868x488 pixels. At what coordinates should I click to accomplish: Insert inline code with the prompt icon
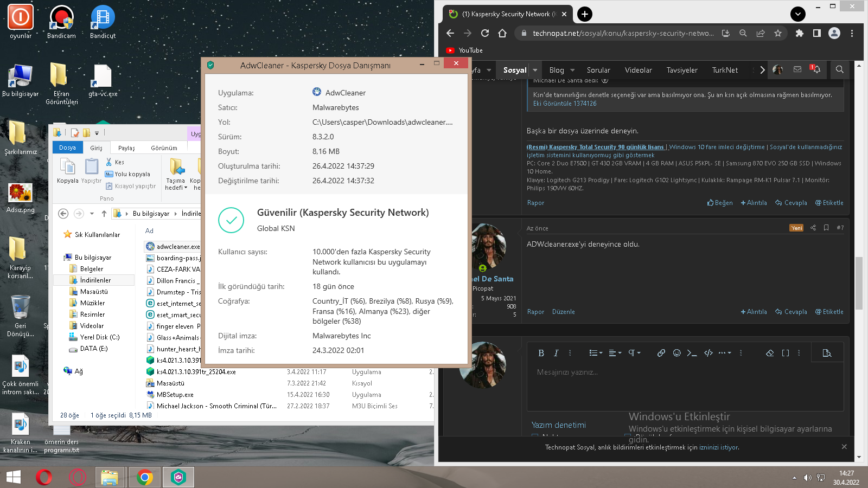pyautogui.click(x=692, y=353)
